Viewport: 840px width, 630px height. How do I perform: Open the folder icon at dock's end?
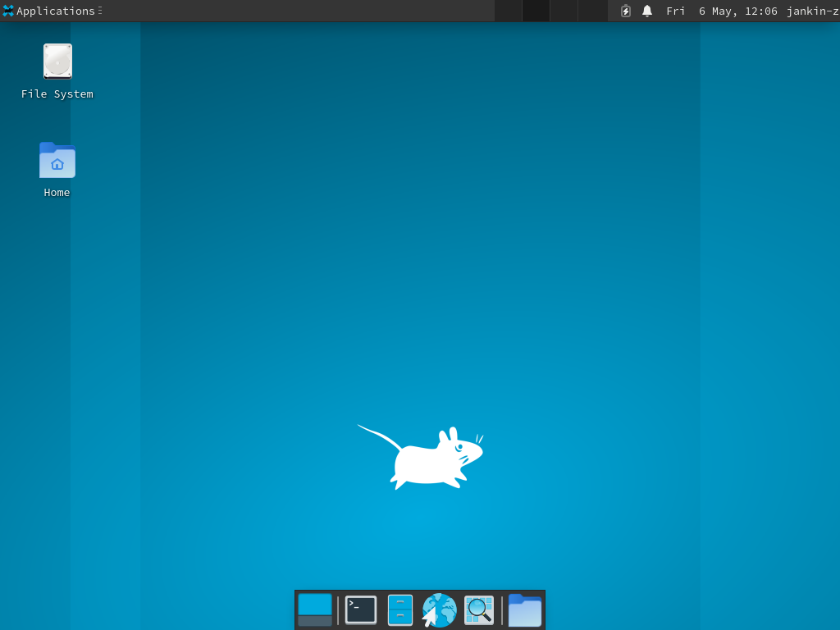[x=524, y=610]
